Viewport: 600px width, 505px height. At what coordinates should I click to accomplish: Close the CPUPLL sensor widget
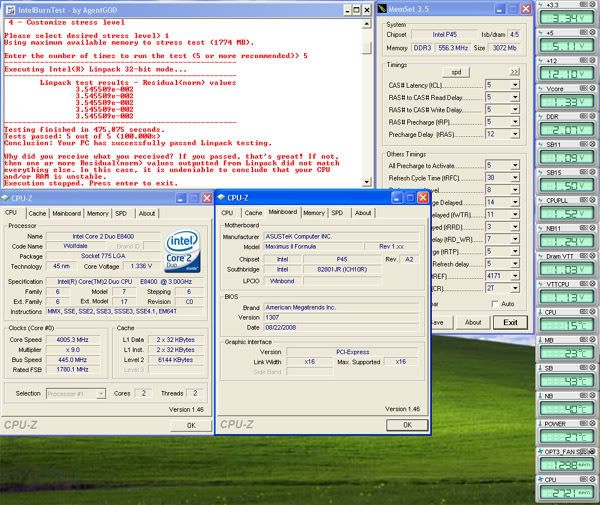(592, 200)
